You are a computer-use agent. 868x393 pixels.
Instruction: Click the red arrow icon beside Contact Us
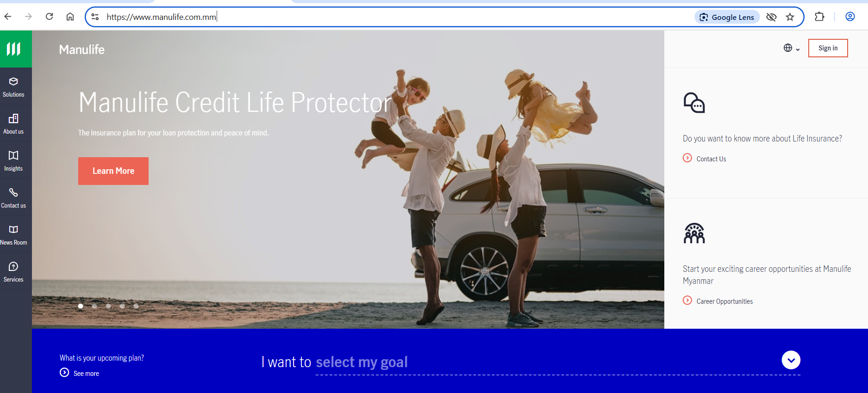coord(687,158)
